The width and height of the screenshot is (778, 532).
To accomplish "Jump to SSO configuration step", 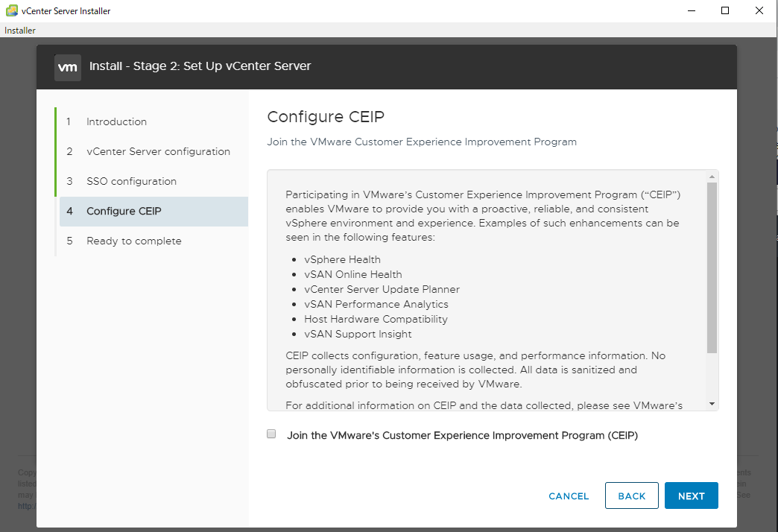I will pyautogui.click(x=131, y=181).
